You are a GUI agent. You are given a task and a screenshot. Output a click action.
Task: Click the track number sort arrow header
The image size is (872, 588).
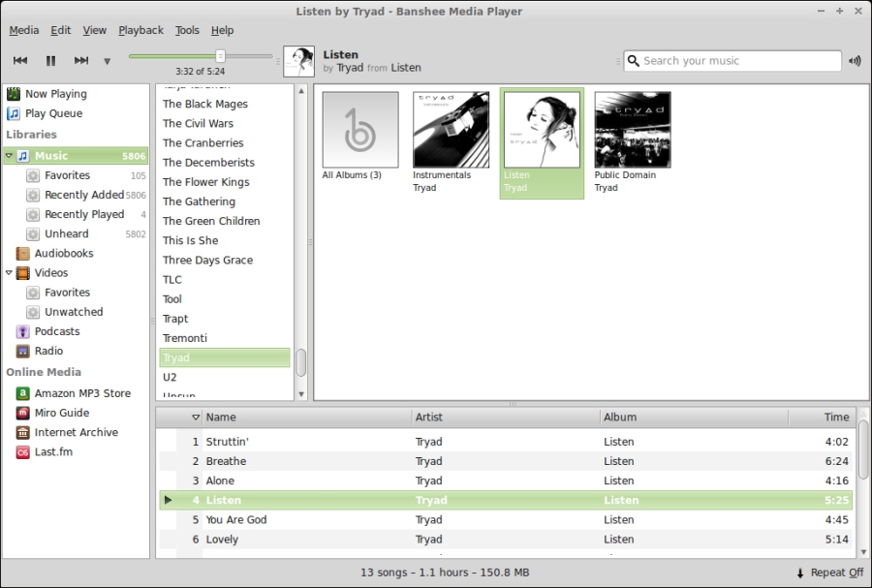196,418
